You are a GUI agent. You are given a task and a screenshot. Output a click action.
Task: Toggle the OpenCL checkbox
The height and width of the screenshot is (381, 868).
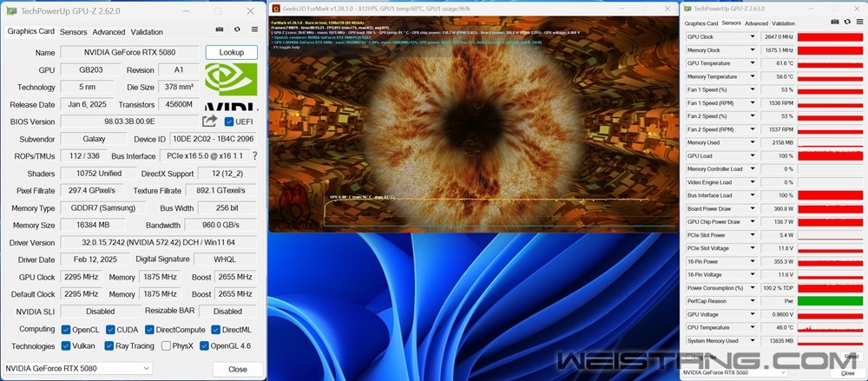(x=66, y=330)
